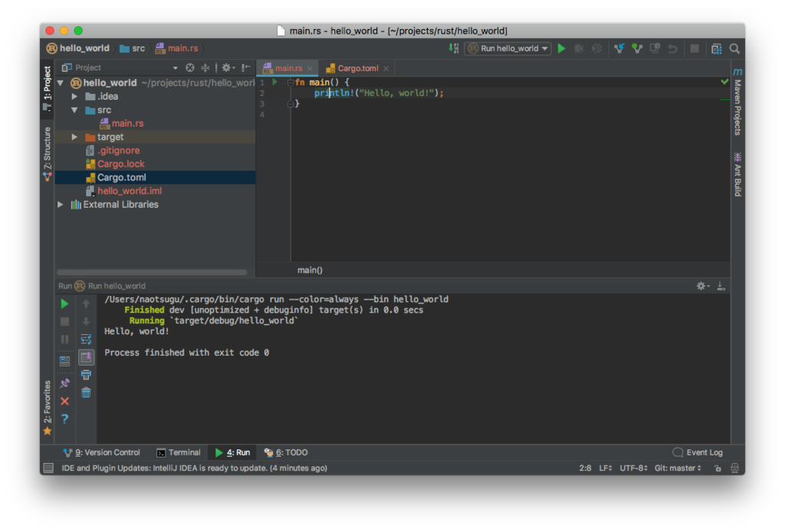
Task: Click the Run panel pause icon
Action: click(64, 339)
